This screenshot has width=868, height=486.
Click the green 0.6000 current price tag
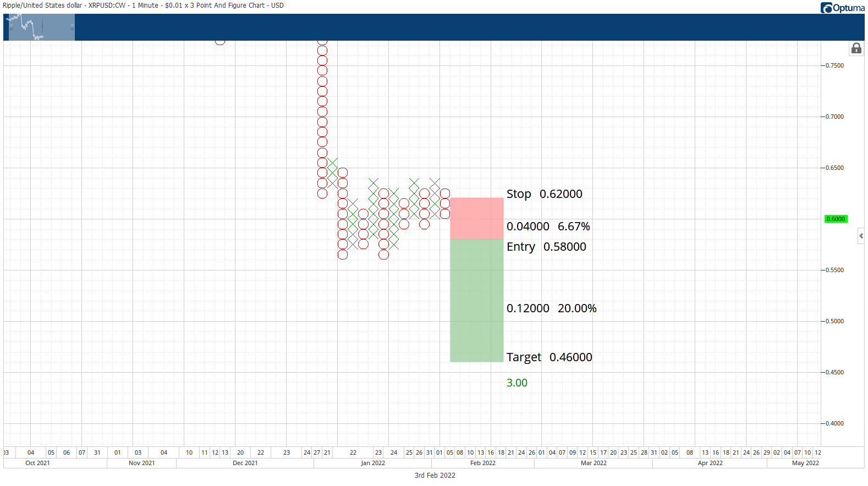(x=836, y=219)
